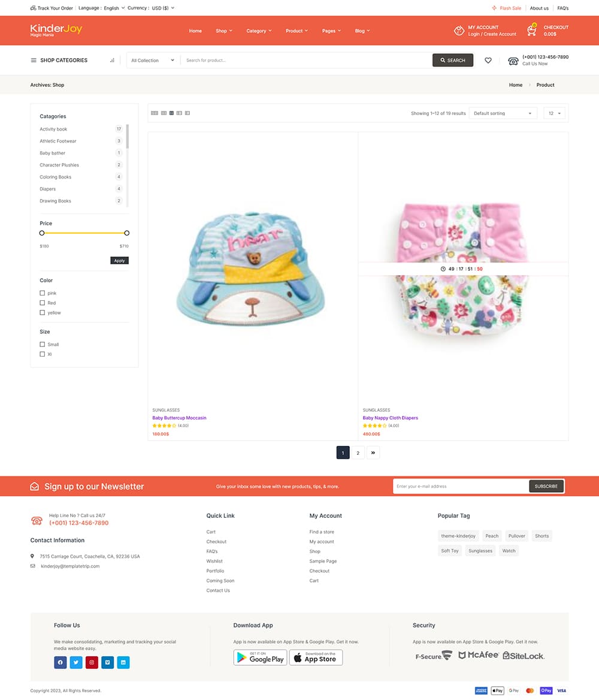Open the Baby Nappy Cloth Diapers link
599x700 pixels.
pos(390,418)
